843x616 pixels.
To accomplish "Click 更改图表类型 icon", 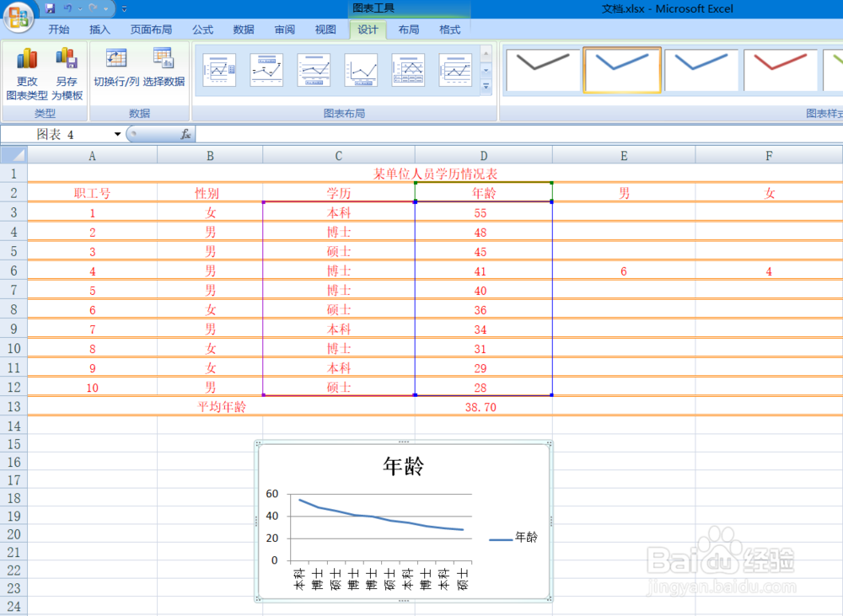I will click(x=26, y=58).
